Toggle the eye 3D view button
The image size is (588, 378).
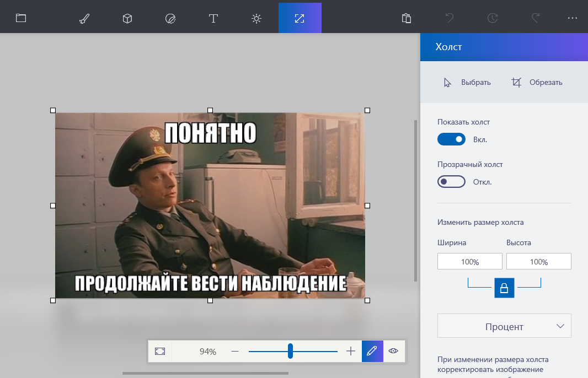393,352
